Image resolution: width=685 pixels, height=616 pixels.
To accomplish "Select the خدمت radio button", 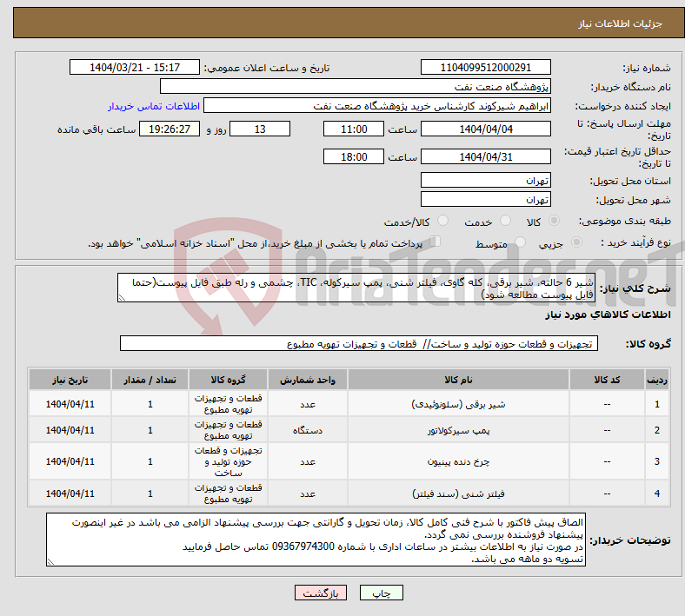I will (505, 221).
